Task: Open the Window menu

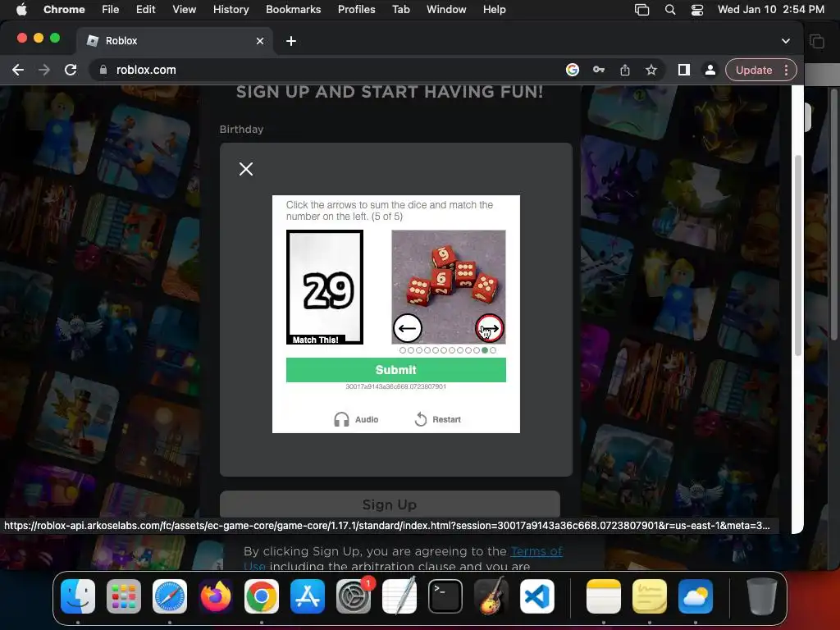Action: pos(446,9)
